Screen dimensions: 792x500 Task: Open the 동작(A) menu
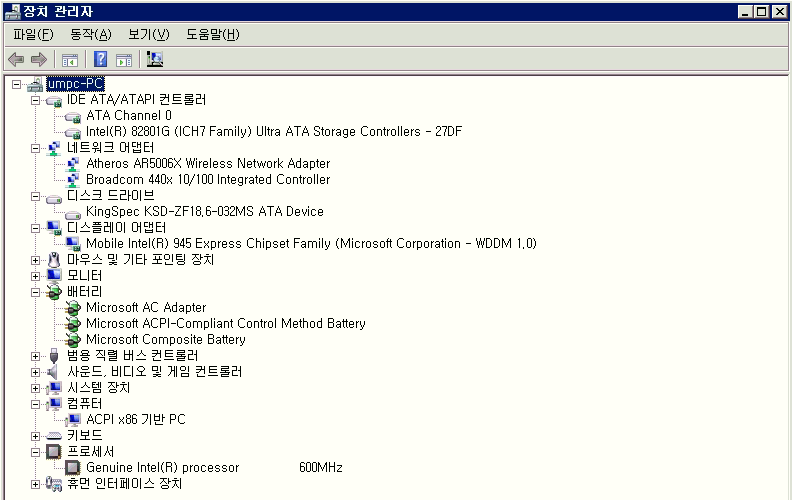[90, 34]
